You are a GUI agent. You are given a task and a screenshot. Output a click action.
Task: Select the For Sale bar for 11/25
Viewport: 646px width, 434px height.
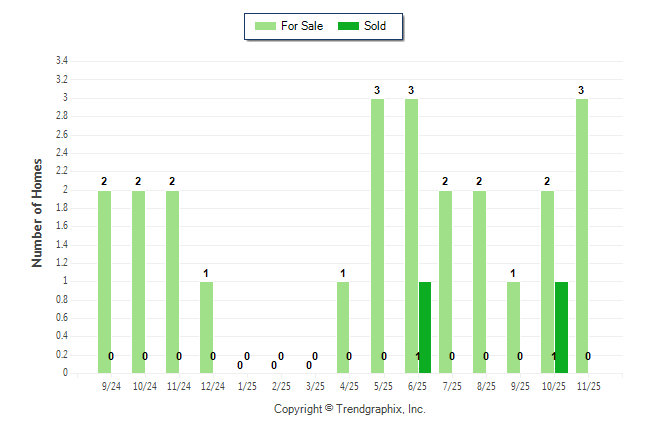pyautogui.click(x=582, y=236)
